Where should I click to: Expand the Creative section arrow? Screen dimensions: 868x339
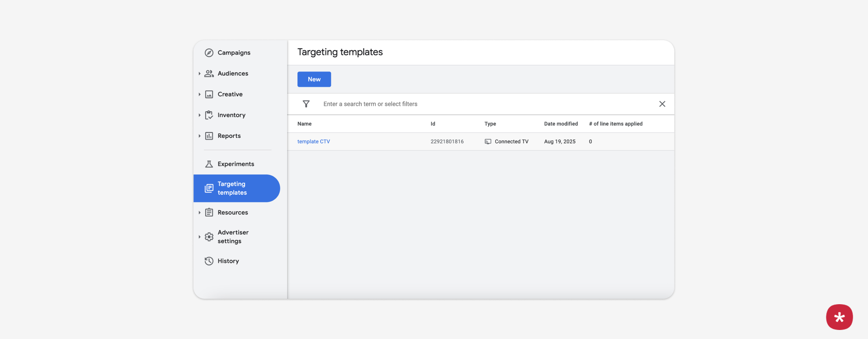(x=199, y=94)
